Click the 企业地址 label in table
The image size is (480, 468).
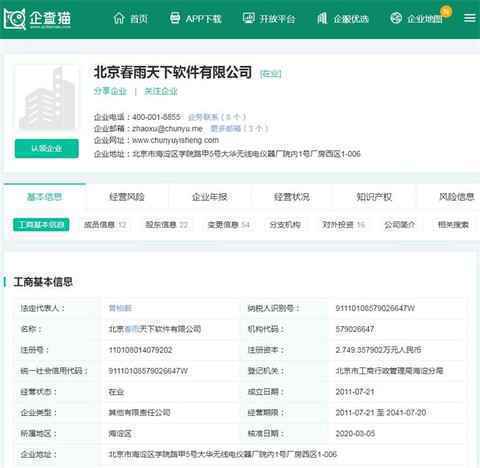pyautogui.click(x=38, y=454)
